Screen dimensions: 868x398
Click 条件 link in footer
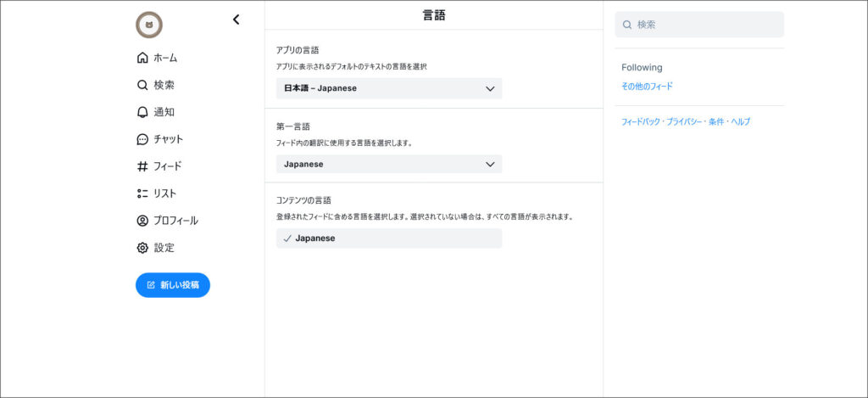click(717, 122)
